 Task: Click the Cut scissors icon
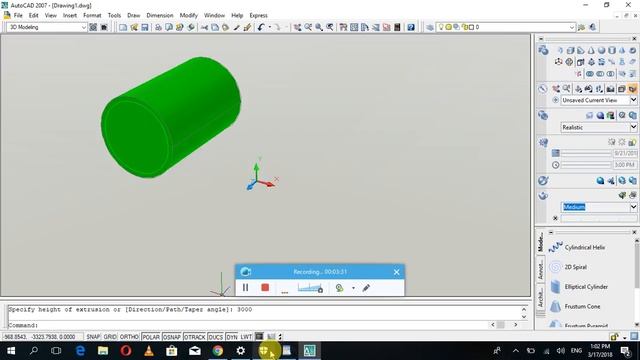pyautogui.click(x=204, y=27)
